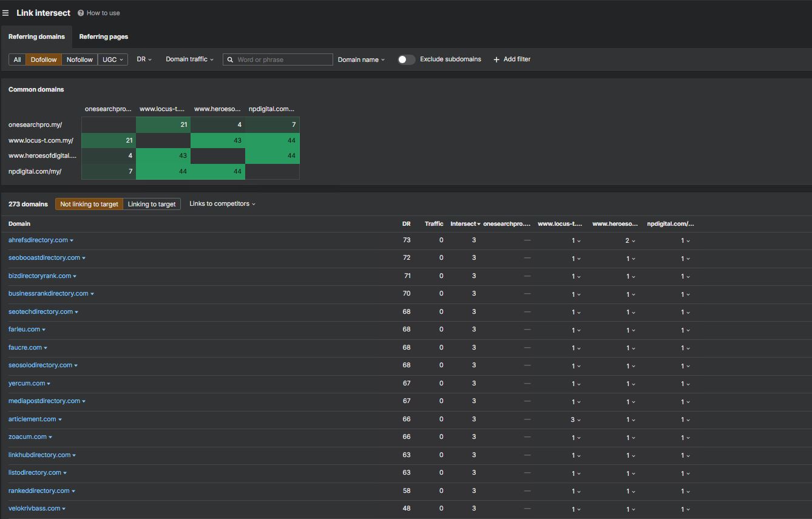This screenshot has height=519, width=812.
Task: Select Not linking to target view
Action: tap(89, 204)
